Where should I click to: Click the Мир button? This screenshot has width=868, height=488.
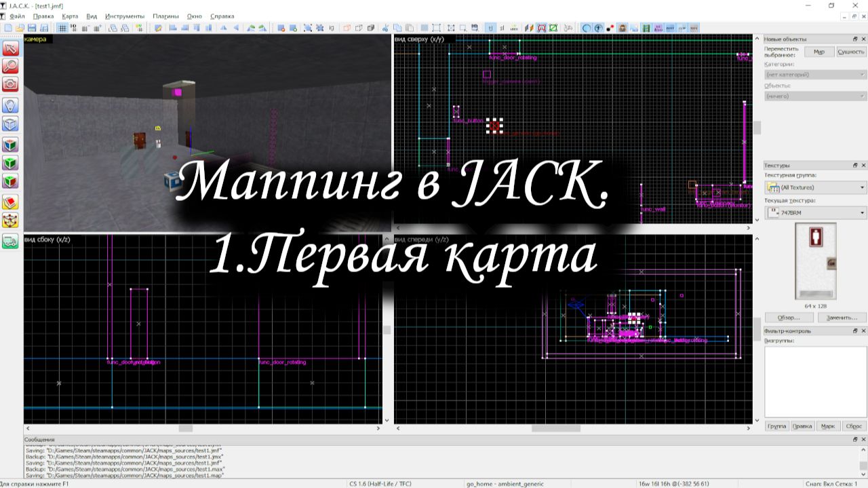[x=819, y=52]
